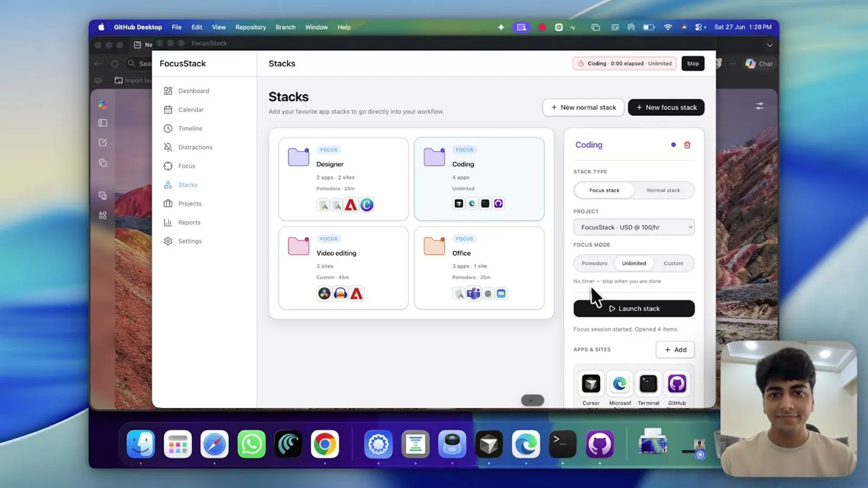This screenshot has height=488, width=868.
Task: Open Launchpad from the Dock
Action: coord(177,444)
